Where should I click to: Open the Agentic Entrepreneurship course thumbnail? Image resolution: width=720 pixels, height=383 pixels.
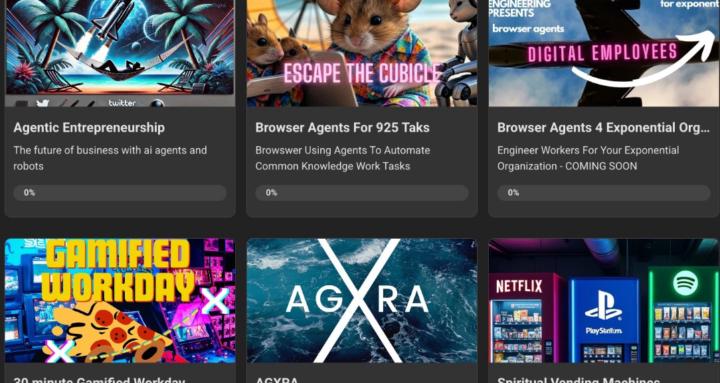[120, 53]
